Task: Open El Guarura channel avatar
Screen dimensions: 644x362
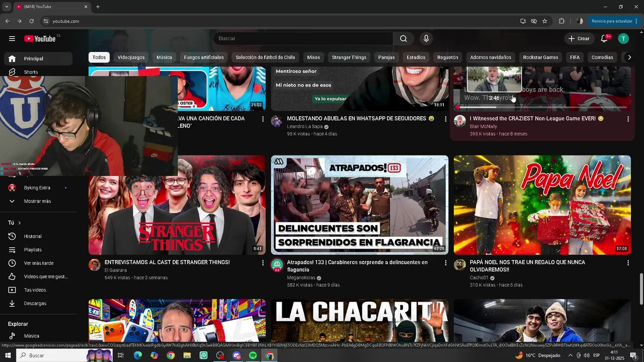Action: (x=95, y=265)
